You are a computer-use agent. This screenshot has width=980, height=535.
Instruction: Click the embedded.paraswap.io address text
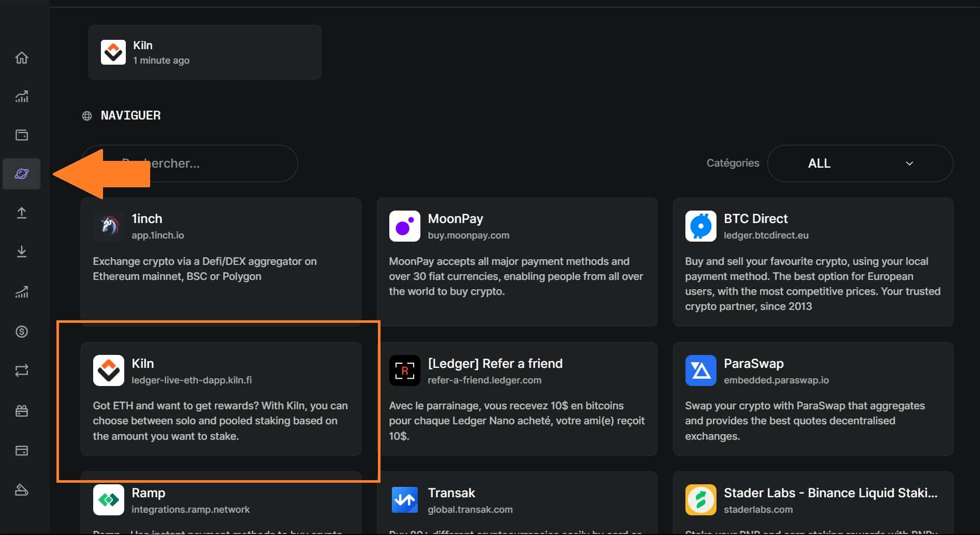[x=776, y=380]
